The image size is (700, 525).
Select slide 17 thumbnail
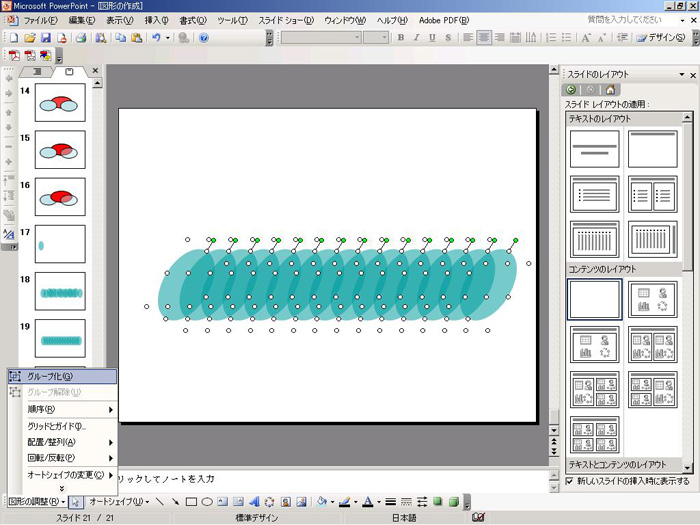pos(60,244)
